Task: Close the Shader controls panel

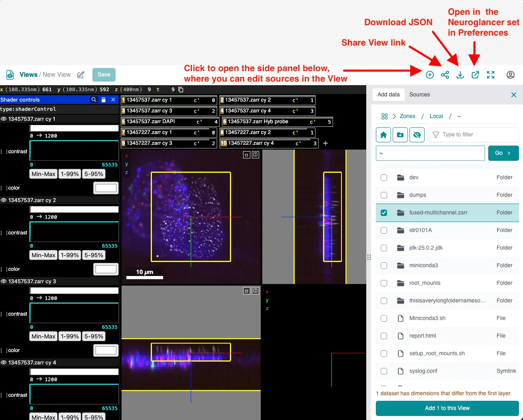Action: click(x=113, y=100)
